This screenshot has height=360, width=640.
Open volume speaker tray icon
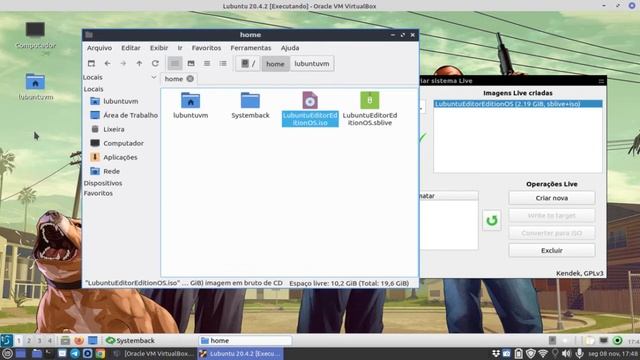point(566,353)
